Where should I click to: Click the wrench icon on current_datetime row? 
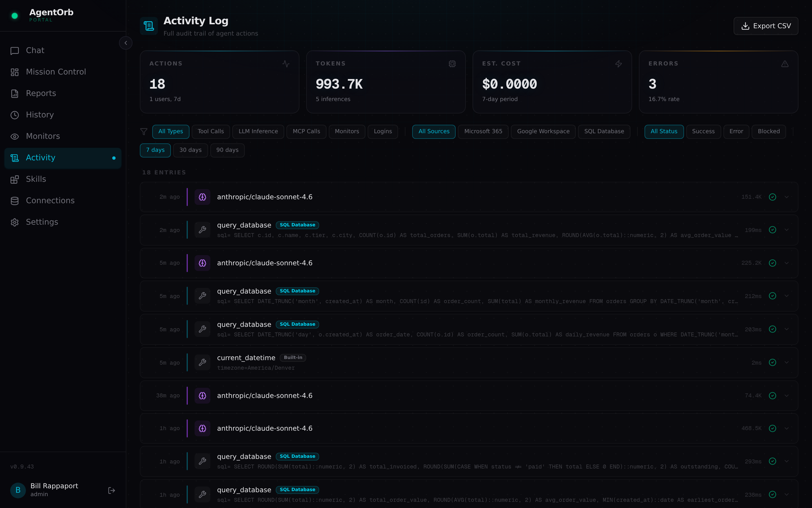(x=202, y=363)
